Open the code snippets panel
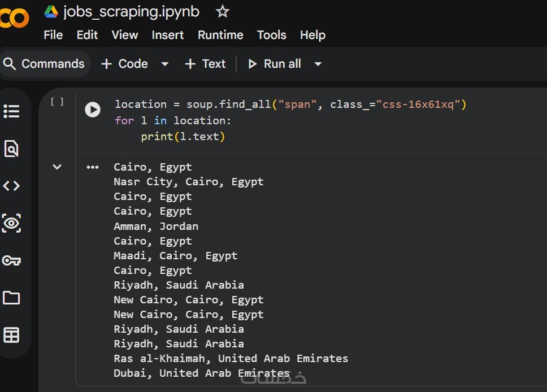The height and width of the screenshot is (392, 547). pos(11,186)
